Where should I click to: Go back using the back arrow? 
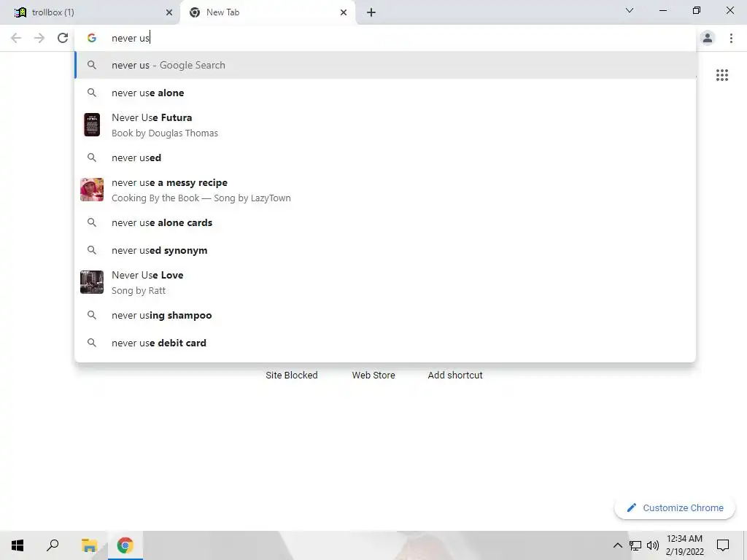click(x=16, y=38)
